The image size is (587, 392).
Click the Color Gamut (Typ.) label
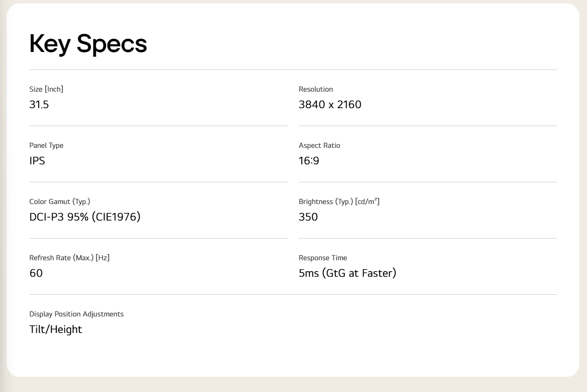tap(60, 202)
